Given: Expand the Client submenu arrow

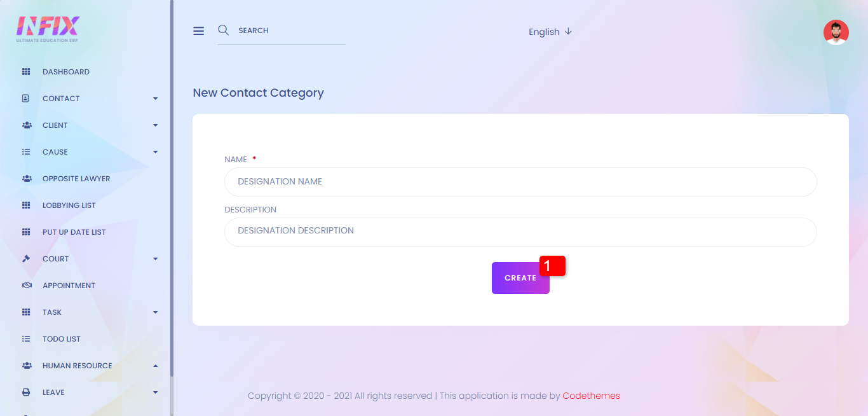Looking at the screenshot, I should pos(156,125).
